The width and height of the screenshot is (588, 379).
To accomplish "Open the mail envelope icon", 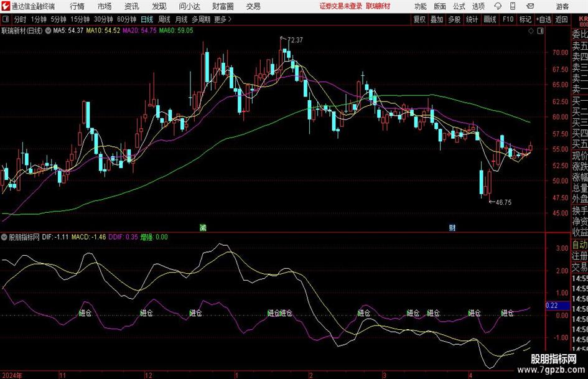I will coord(530,6).
